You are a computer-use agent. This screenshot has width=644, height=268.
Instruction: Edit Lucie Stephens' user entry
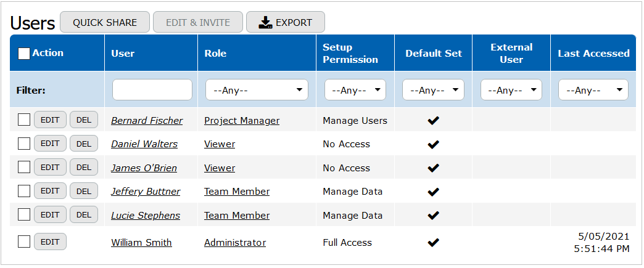(x=50, y=214)
